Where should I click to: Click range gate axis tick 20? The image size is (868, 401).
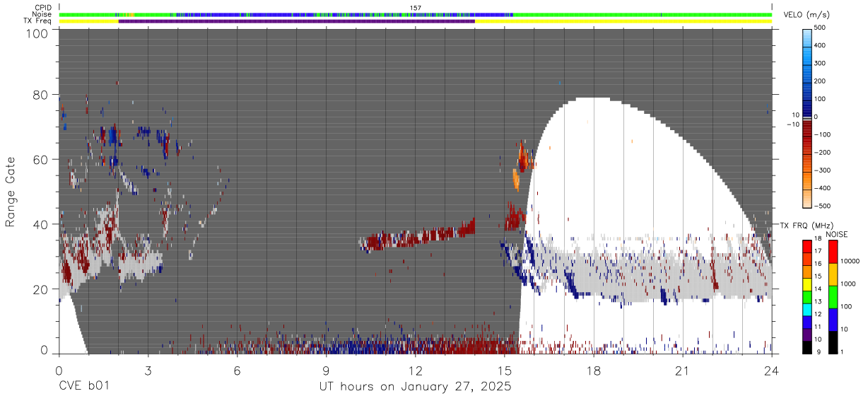tap(42, 289)
